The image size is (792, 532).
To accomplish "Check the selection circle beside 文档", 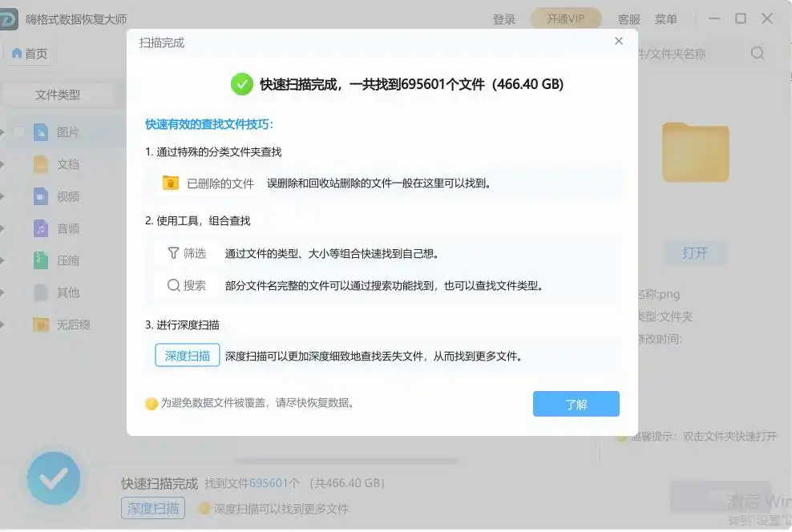I will pyautogui.click(x=19, y=163).
